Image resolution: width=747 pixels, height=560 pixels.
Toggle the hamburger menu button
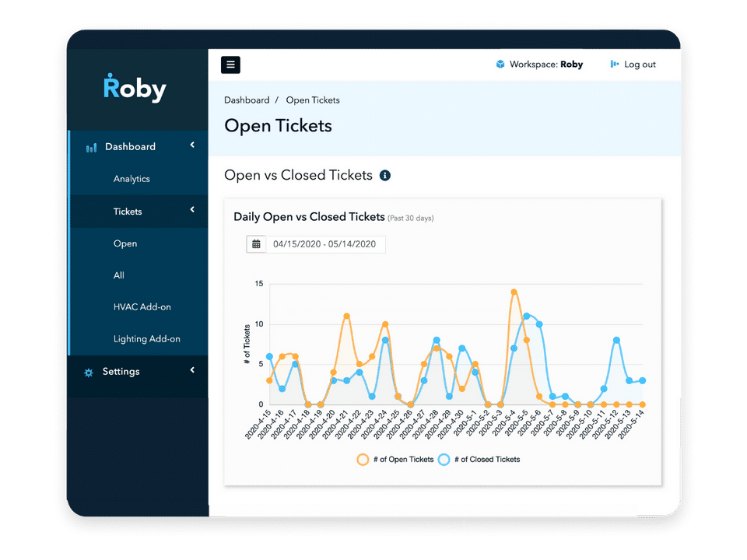(230, 65)
